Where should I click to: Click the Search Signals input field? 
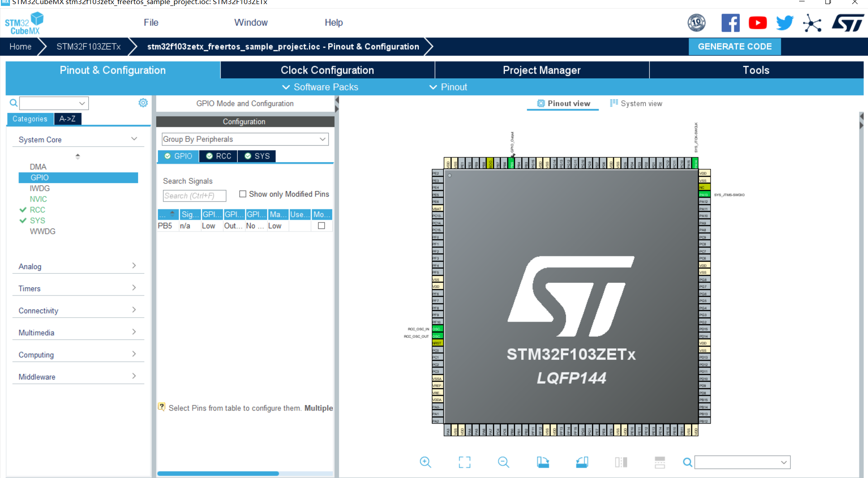[194, 196]
